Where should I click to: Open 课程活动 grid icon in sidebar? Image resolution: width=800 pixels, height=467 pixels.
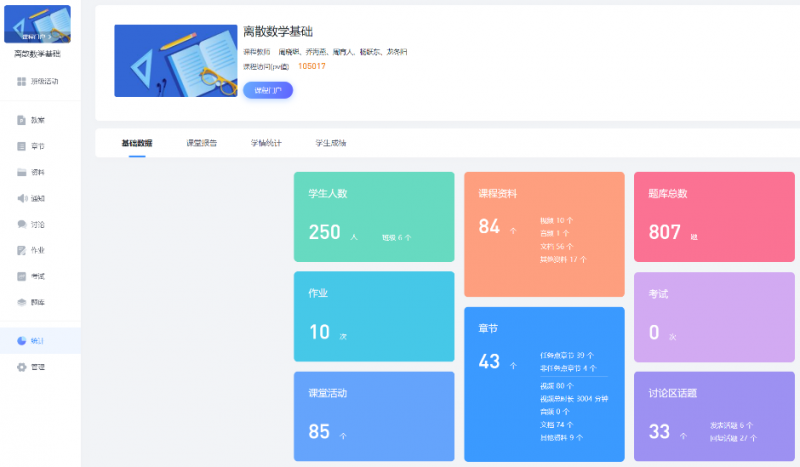22,81
